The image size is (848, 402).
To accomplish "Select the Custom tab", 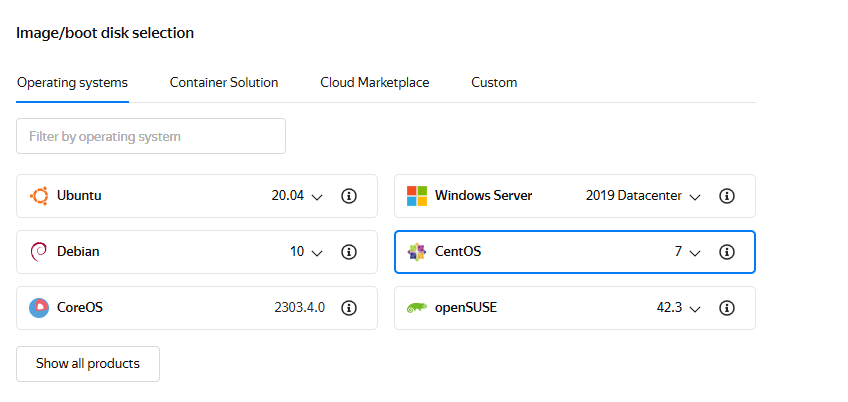I will tap(494, 82).
